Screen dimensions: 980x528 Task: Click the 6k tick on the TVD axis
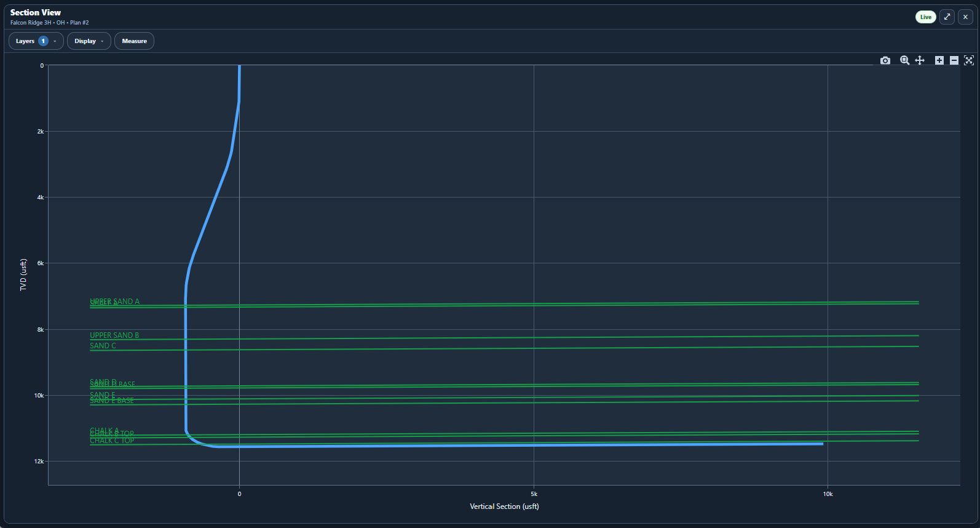[41, 263]
